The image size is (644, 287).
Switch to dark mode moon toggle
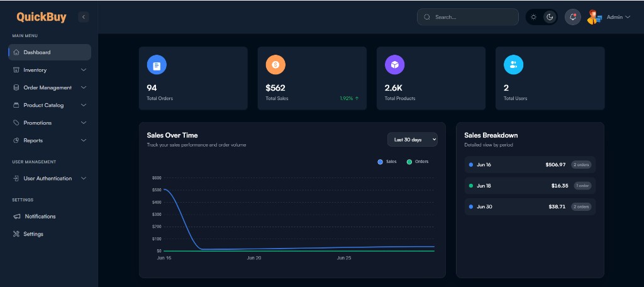coord(550,17)
